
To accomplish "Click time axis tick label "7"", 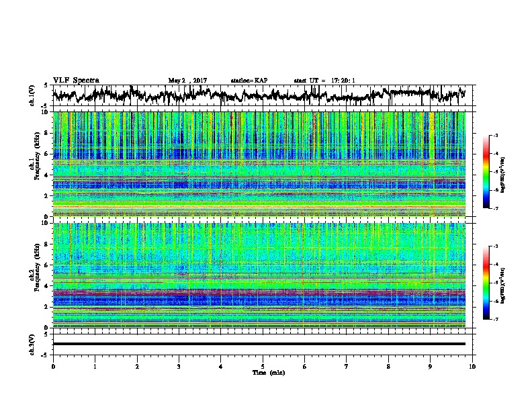I will click(x=347, y=367).
